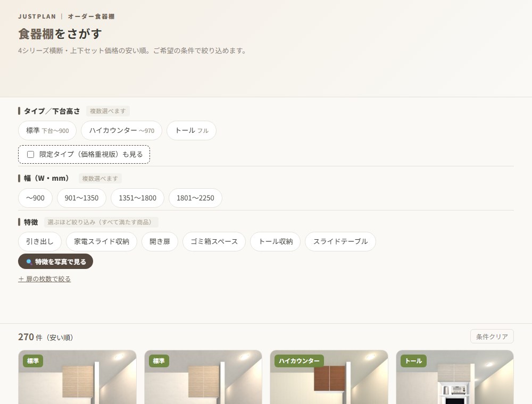
Task: Enable 限定タイプ（価格重視版）も見る checkbox
Action: point(30,155)
